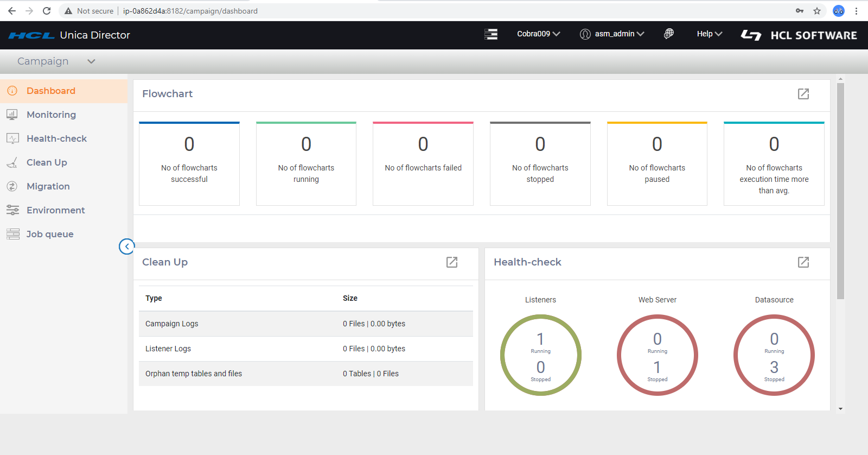Expand the Cobra009 environment dropdown
This screenshot has width=868, height=455.
tap(538, 34)
